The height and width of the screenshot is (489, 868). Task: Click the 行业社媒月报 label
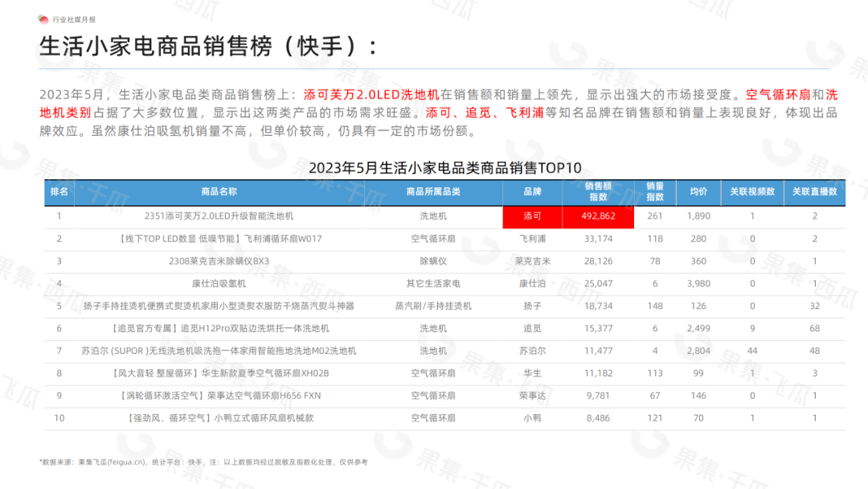pyautogui.click(x=74, y=19)
